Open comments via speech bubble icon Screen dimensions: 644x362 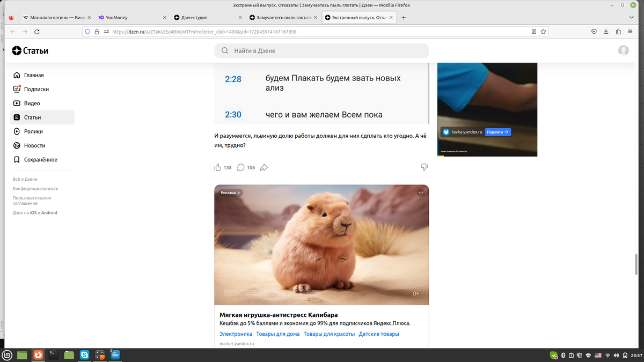pyautogui.click(x=241, y=167)
